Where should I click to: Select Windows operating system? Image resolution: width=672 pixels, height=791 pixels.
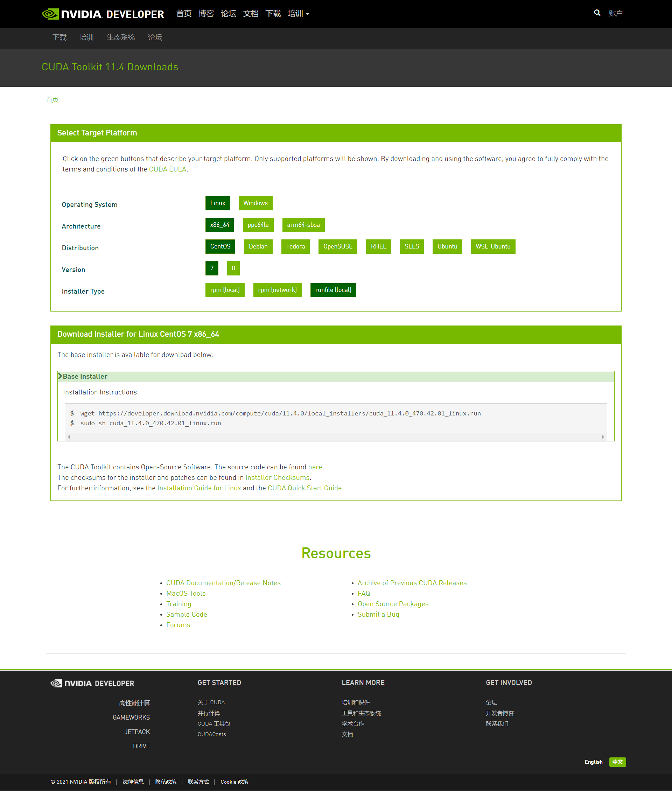255,203
